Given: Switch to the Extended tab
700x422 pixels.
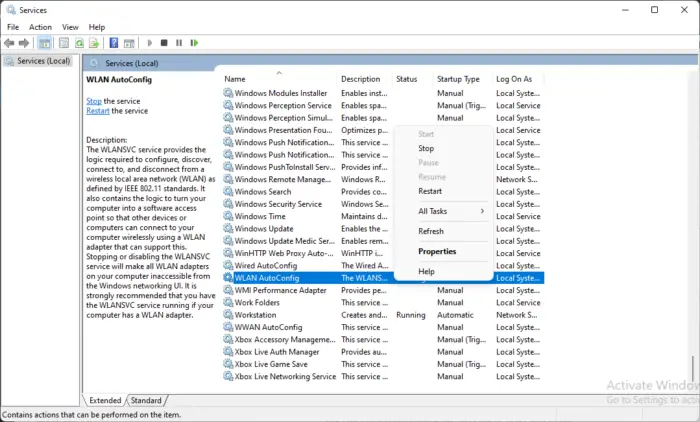Looking at the screenshot, I should pyautogui.click(x=105, y=400).
